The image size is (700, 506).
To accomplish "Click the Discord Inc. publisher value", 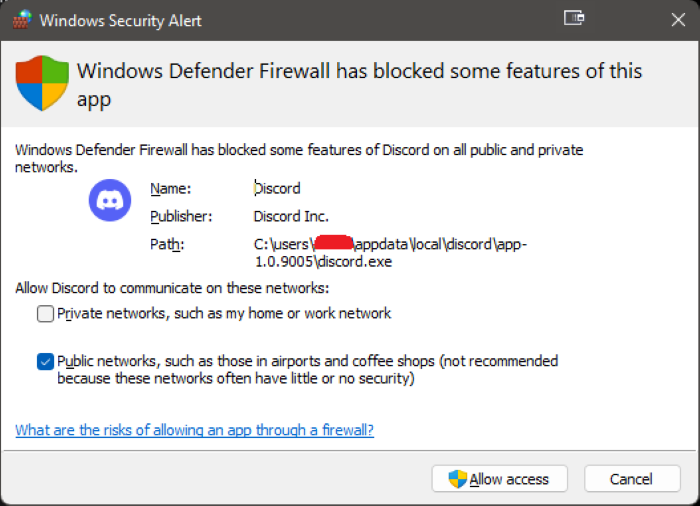I will point(291,217).
